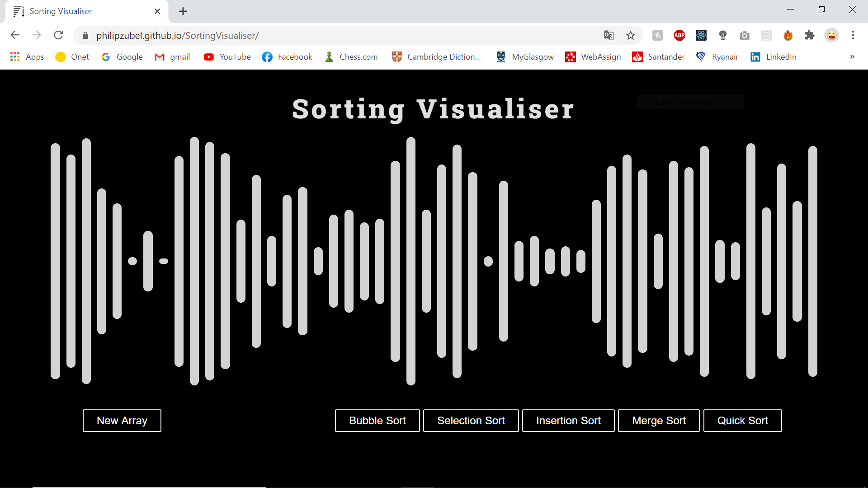The image size is (868, 488).
Task: Reload the Sorting Visualiser page
Action: click(58, 35)
